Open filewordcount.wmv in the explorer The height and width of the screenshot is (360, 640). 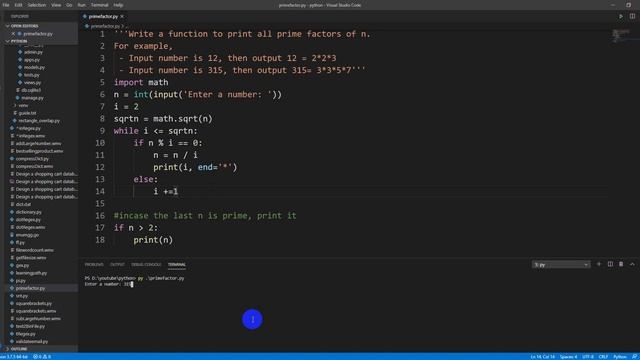35,250
